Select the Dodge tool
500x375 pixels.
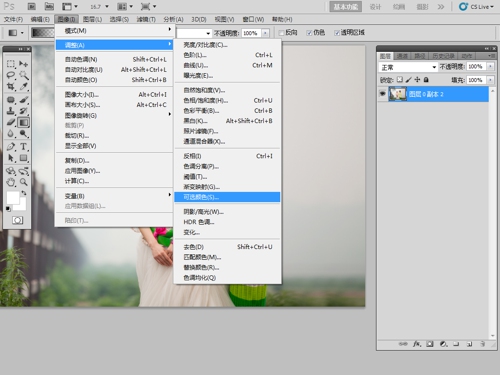pos(23,134)
